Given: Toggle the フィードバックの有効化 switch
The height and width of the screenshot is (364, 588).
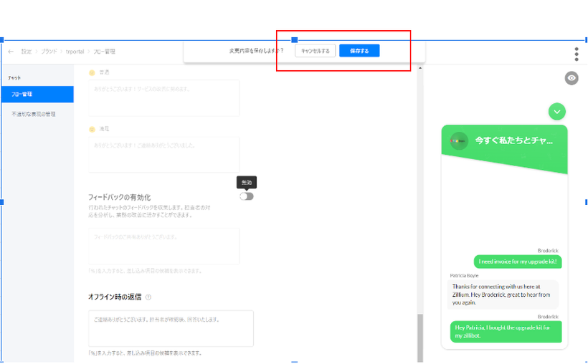Looking at the screenshot, I should point(247,196).
